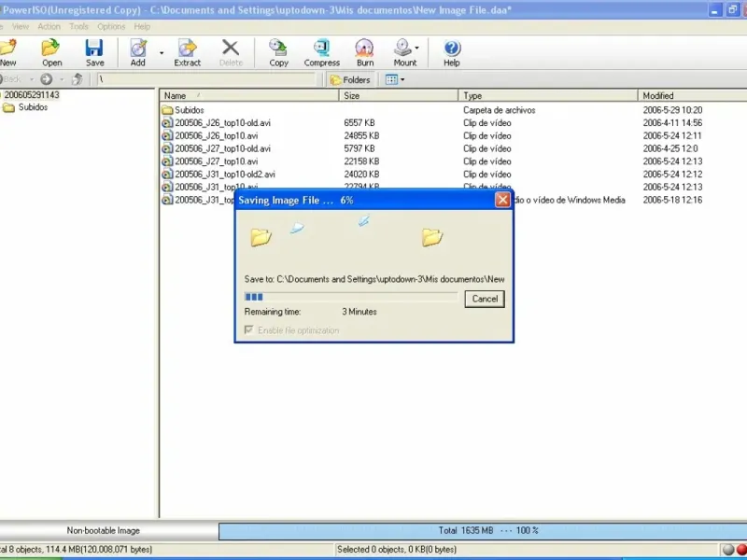
Task: Click the view mode icon
Action: (x=391, y=79)
